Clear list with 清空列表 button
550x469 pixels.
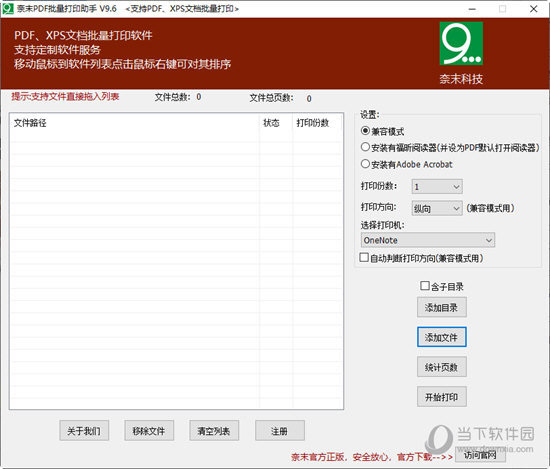click(x=214, y=431)
